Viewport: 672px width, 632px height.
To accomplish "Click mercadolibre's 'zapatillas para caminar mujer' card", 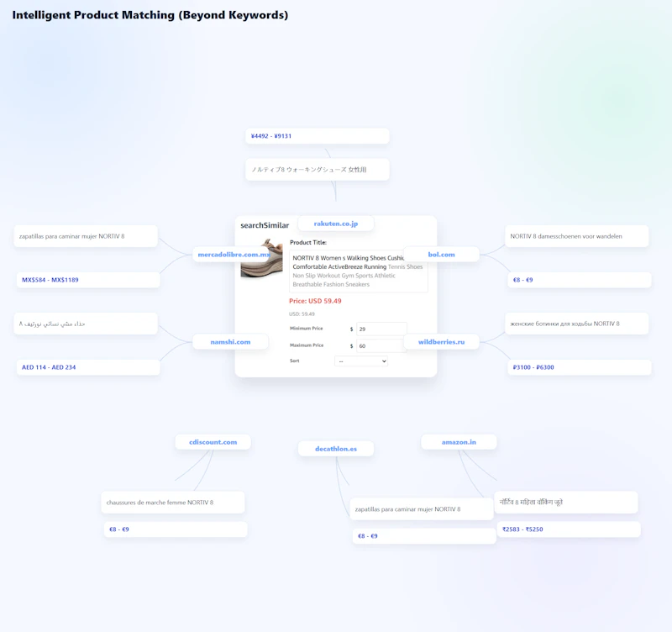I will pos(86,236).
